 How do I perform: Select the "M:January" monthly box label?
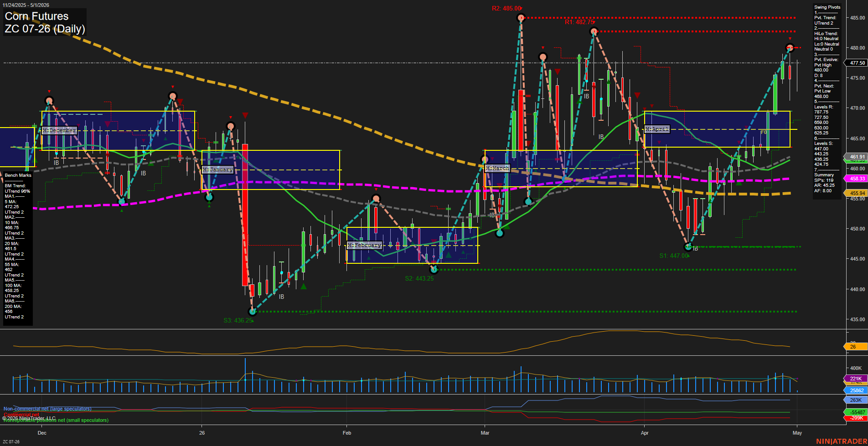coord(218,169)
